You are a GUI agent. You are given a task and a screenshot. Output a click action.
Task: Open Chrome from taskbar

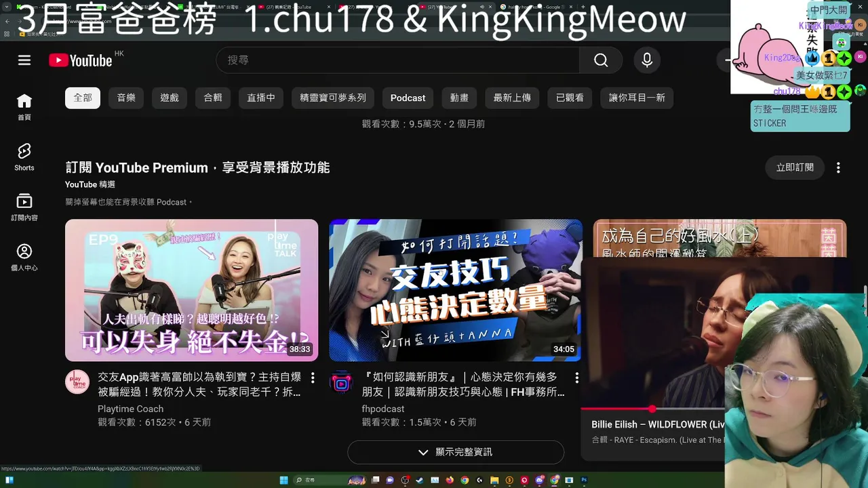[x=465, y=481]
